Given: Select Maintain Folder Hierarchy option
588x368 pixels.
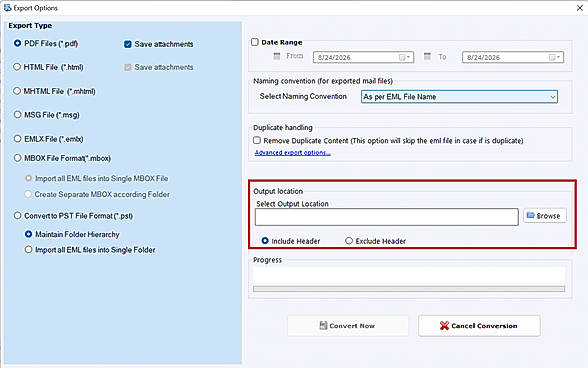Looking at the screenshot, I should (x=28, y=234).
